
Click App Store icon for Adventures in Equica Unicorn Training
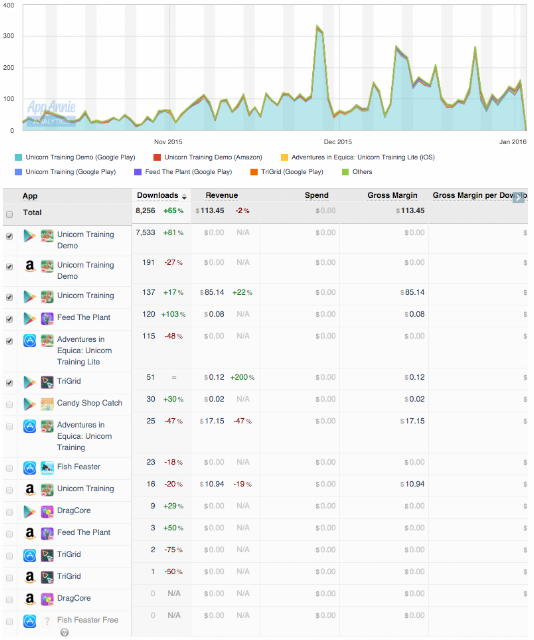(x=29, y=426)
